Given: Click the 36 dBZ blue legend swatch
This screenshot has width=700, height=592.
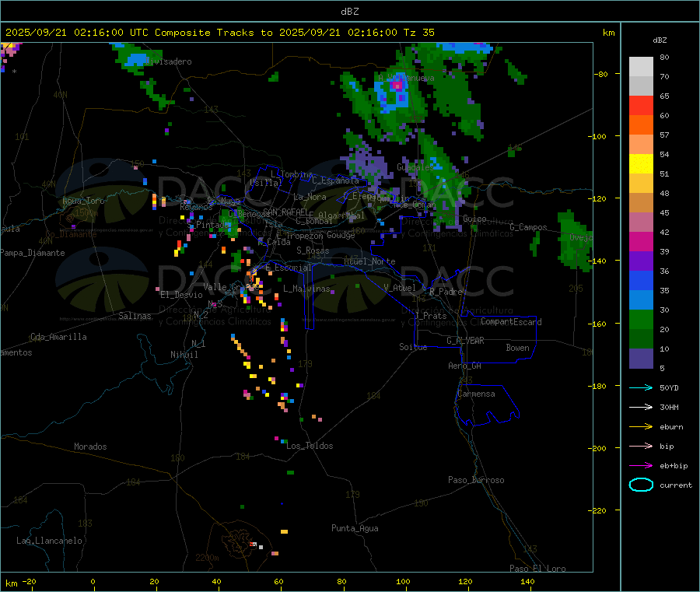Looking at the screenshot, I should click(x=641, y=280).
